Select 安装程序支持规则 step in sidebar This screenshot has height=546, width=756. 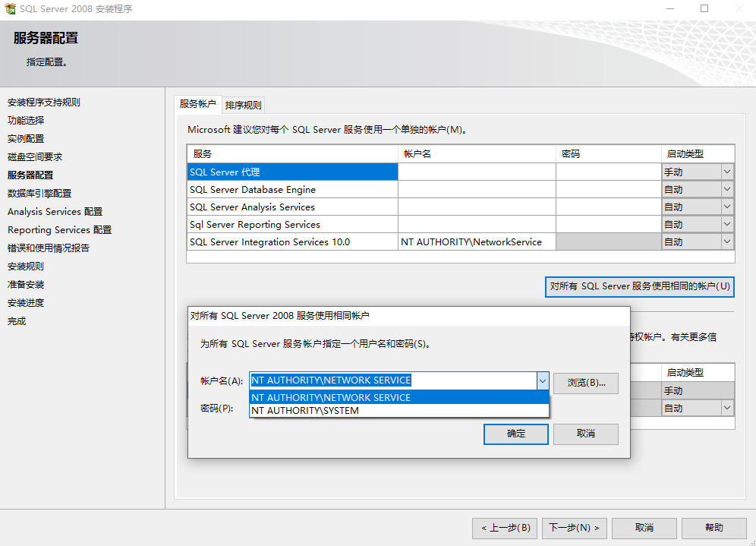coord(44,103)
